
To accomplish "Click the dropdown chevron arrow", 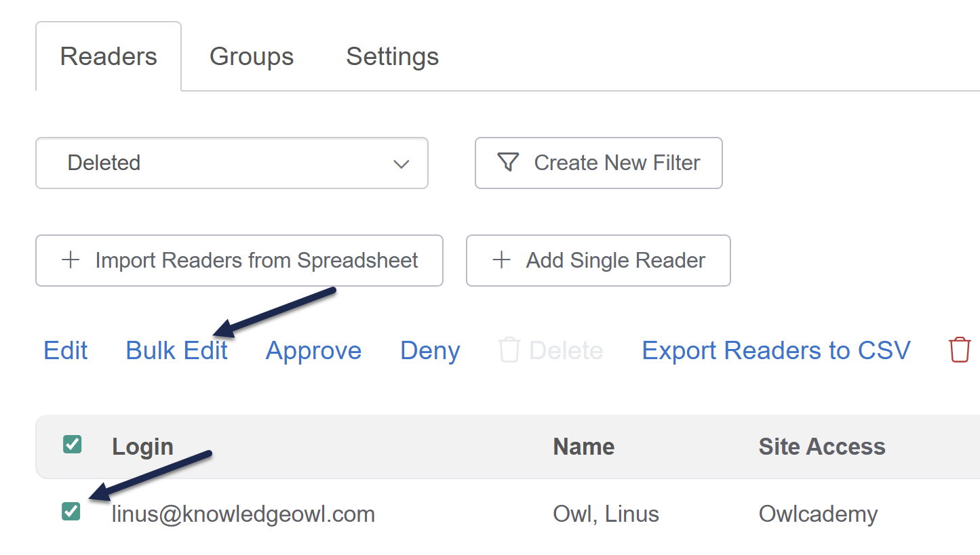I will coord(401,164).
